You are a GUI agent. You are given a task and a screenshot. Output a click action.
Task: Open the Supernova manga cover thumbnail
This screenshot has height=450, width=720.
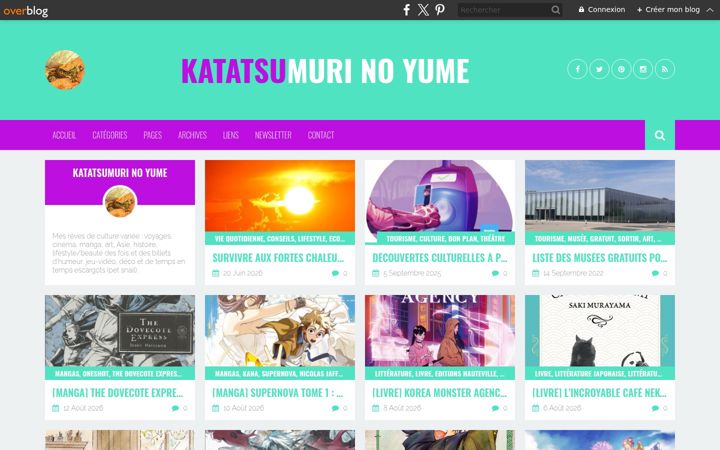[x=280, y=331]
